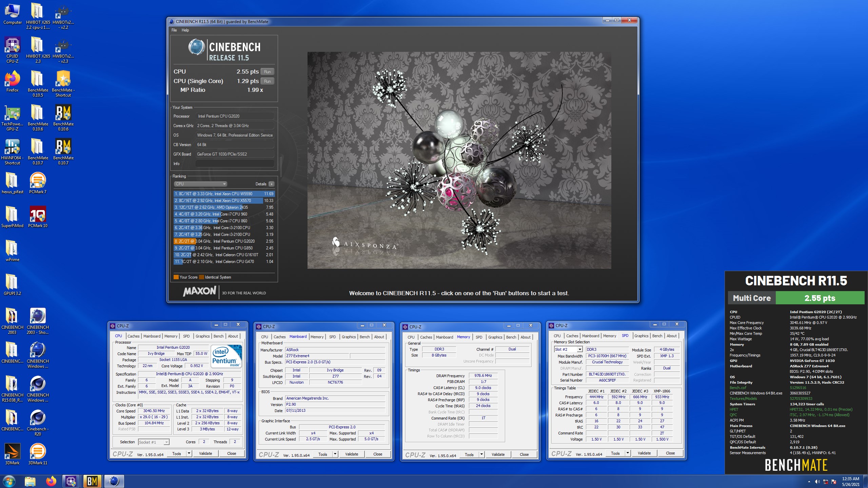Open Cinebench - R20 shortcut
Screen dimensions: 868x488
[38, 423]
